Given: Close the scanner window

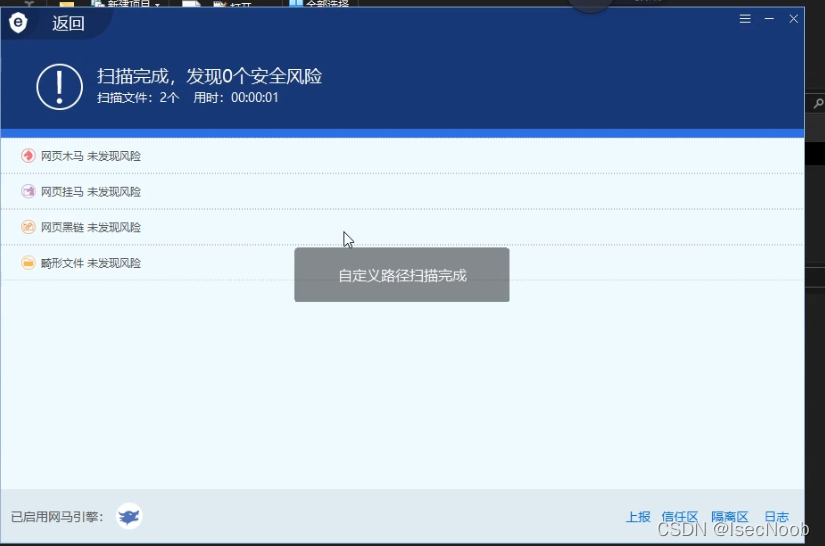Looking at the screenshot, I should [x=793, y=19].
